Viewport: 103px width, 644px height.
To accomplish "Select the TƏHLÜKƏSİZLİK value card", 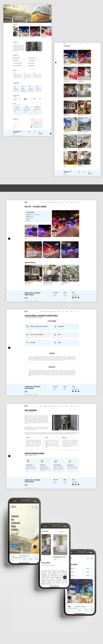I will 66,327.
